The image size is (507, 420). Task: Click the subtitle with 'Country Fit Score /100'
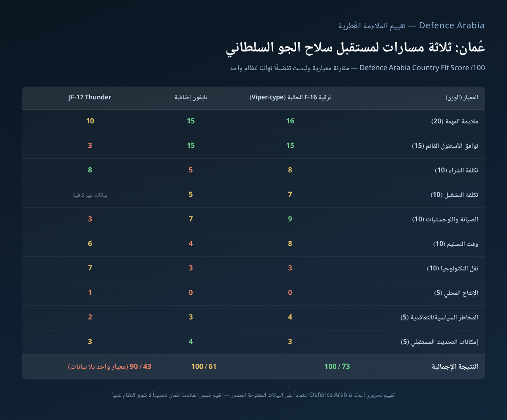coord(357,68)
